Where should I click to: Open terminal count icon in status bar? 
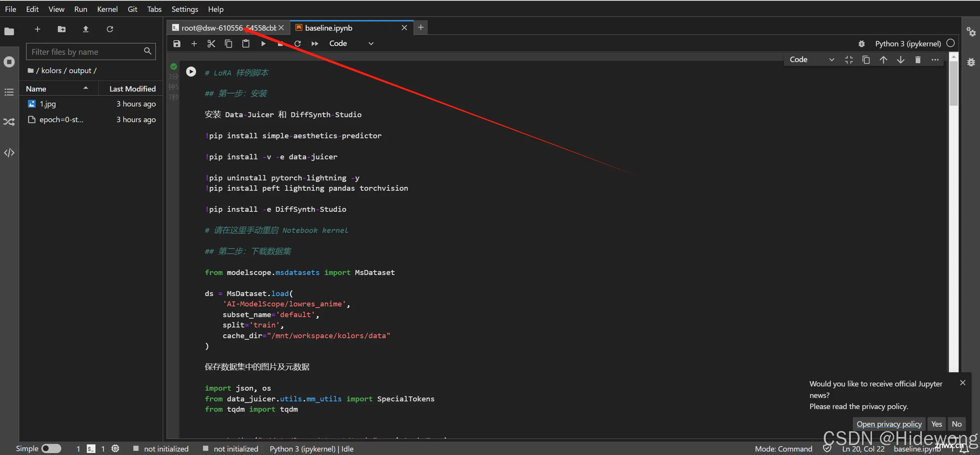(91, 449)
